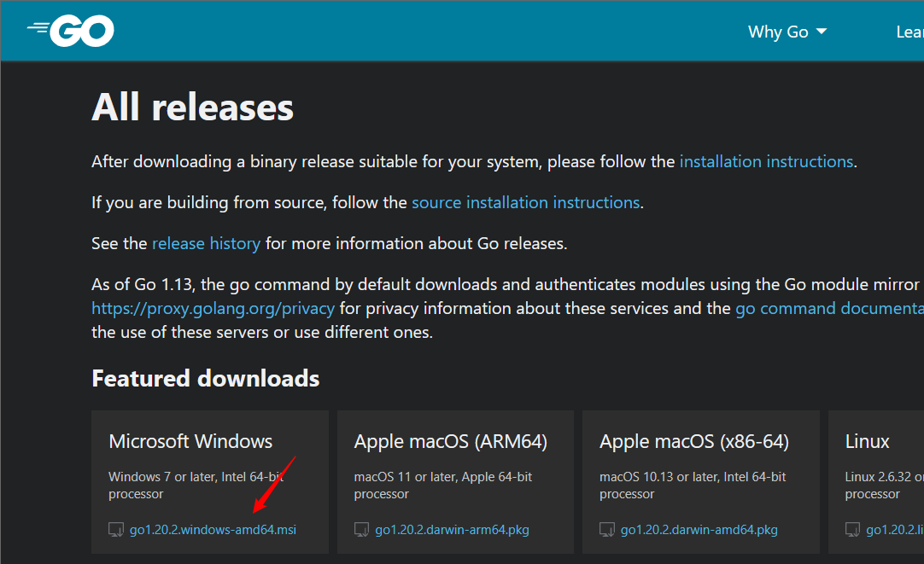Visit the release history link
The image size is (924, 564).
coord(206,243)
